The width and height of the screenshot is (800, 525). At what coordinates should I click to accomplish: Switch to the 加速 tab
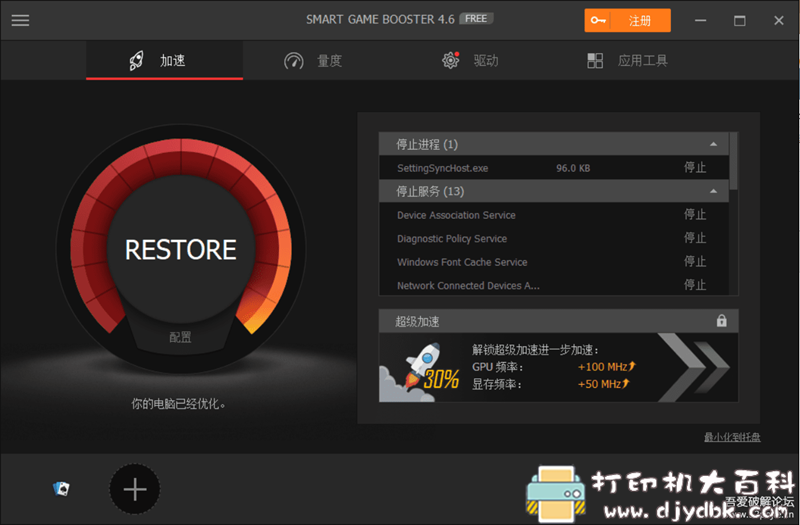tap(164, 61)
